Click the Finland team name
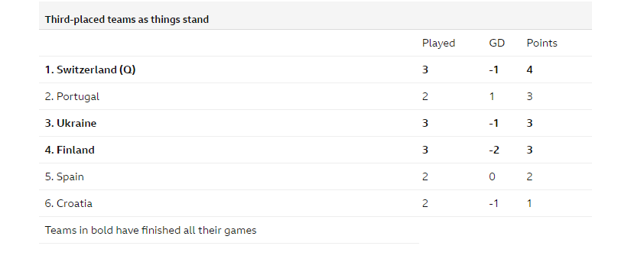 pyautogui.click(x=76, y=150)
